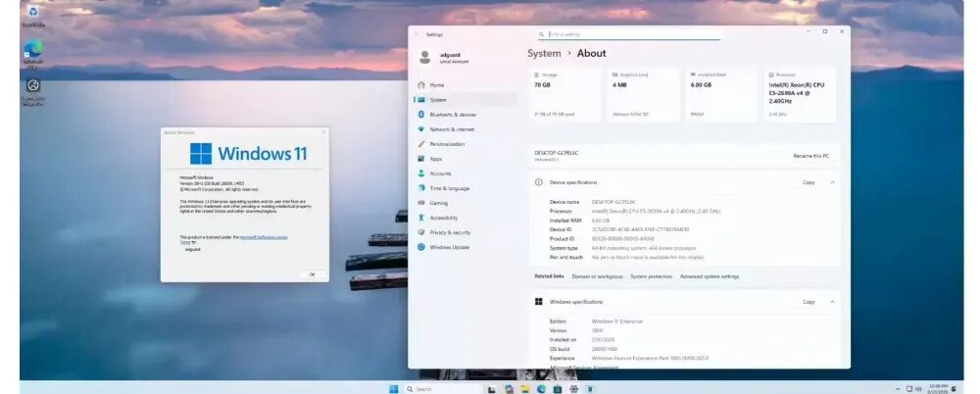980x394 pixels.
Task: Show hidden icons in the system tray
Action: pyautogui.click(x=898, y=389)
